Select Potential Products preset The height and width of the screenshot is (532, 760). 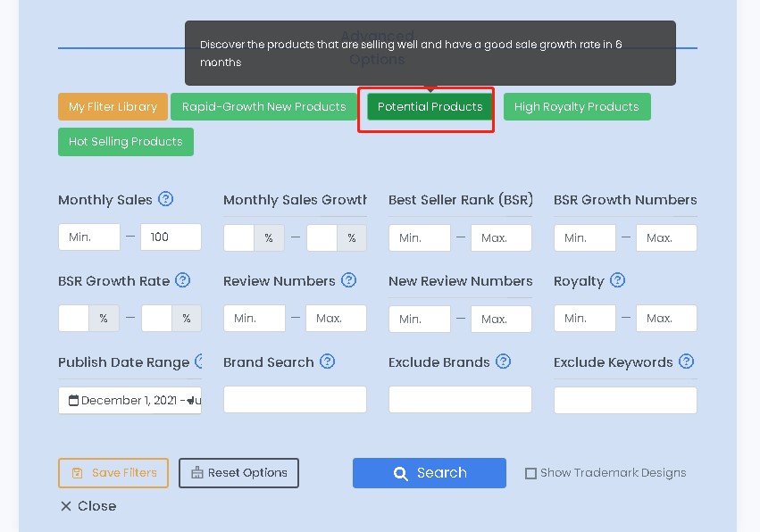click(x=430, y=106)
